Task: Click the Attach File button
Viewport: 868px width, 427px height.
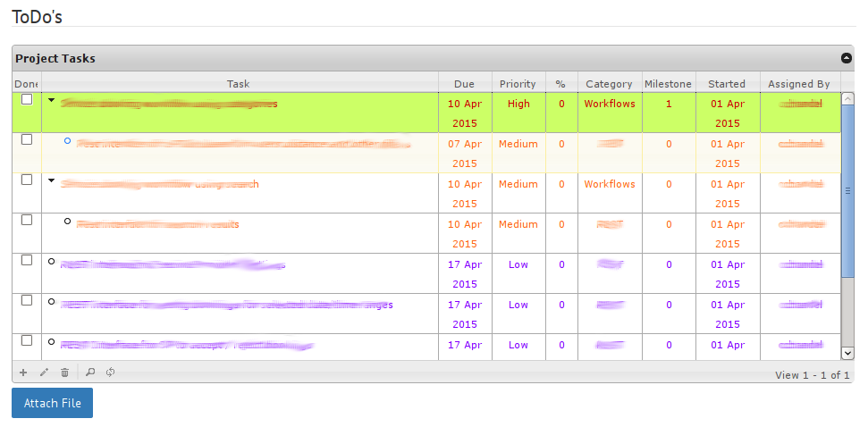Action: click(x=52, y=403)
